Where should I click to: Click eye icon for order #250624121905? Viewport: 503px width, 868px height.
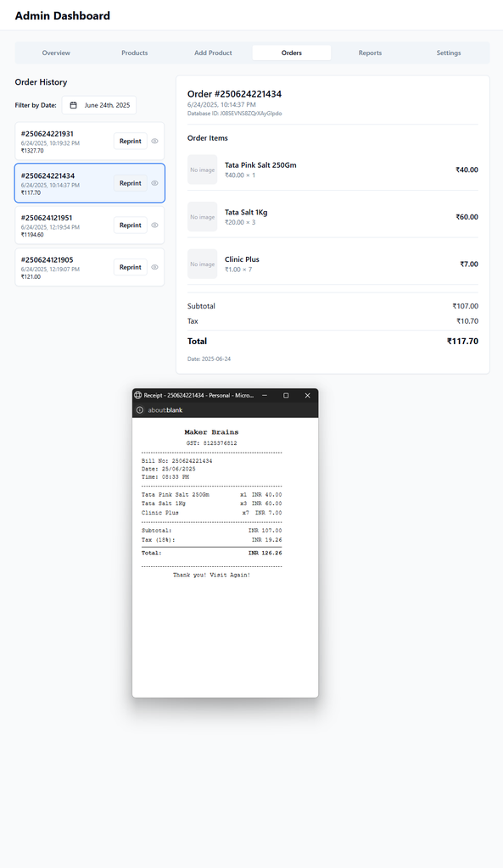pos(154,267)
